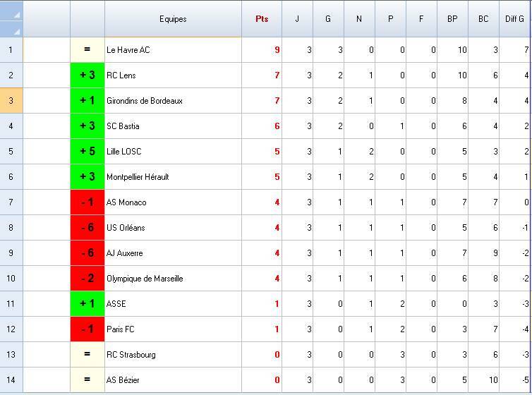Select the Pts column header

point(262,19)
